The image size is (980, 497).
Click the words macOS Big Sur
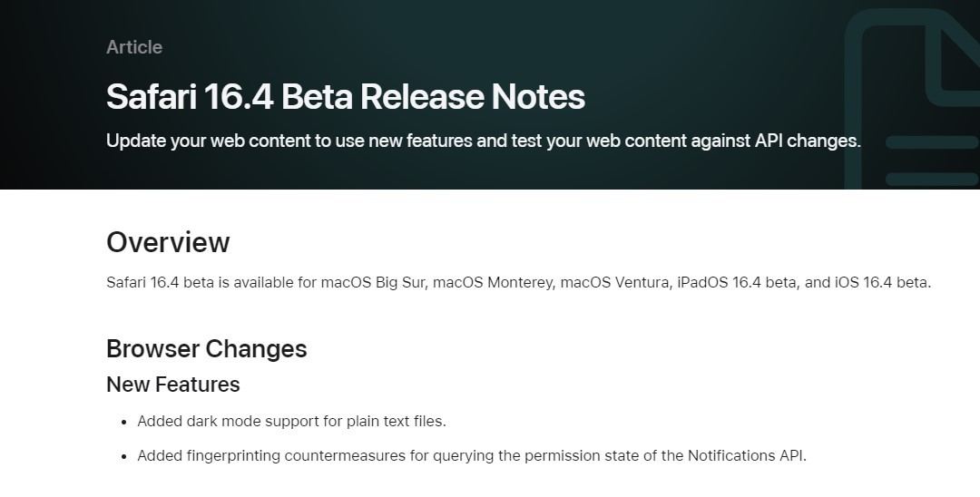[374, 282]
